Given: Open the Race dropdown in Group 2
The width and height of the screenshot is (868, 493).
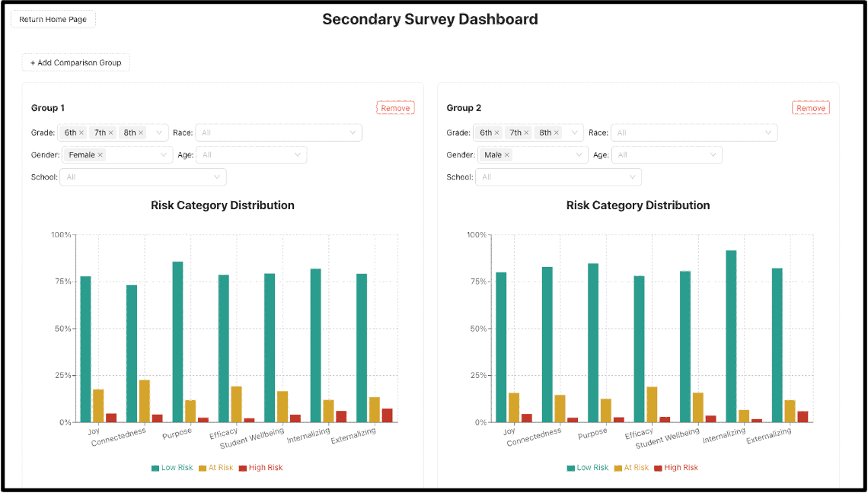Looking at the screenshot, I should click(694, 133).
